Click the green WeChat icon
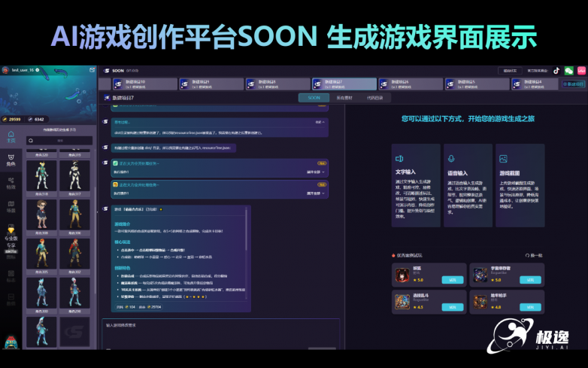This screenshot has height=368, width=588. pyautogui.click(x=568, y=71)
